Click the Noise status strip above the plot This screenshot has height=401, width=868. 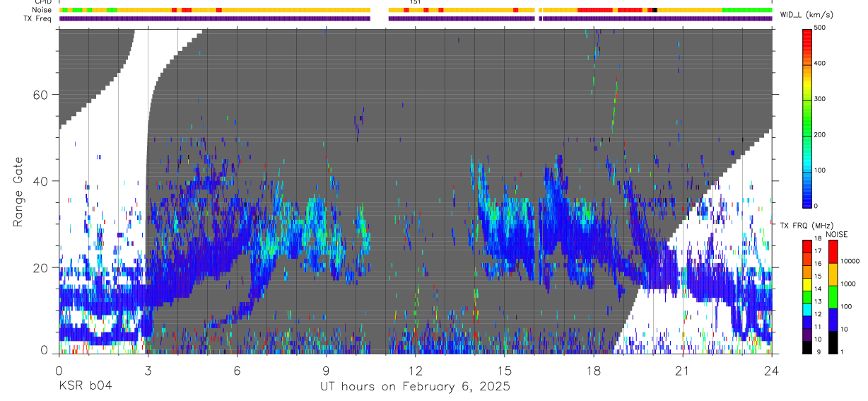[416, 10]
